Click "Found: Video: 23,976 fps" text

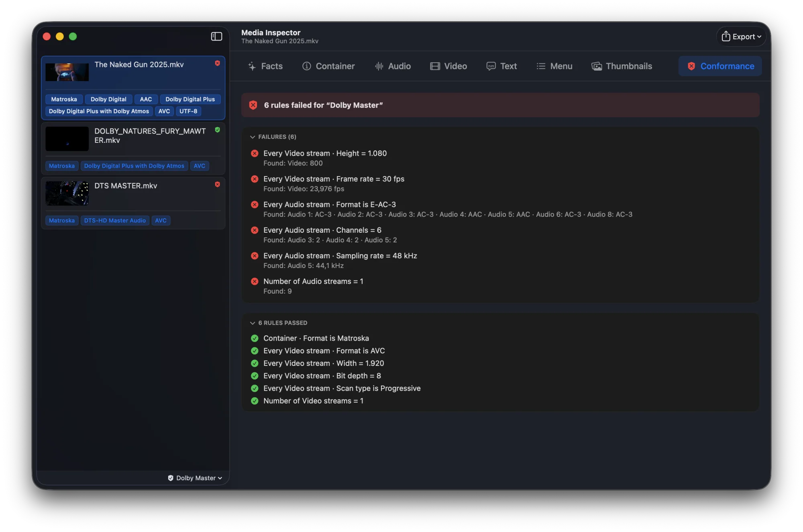[x=304, y=189]
